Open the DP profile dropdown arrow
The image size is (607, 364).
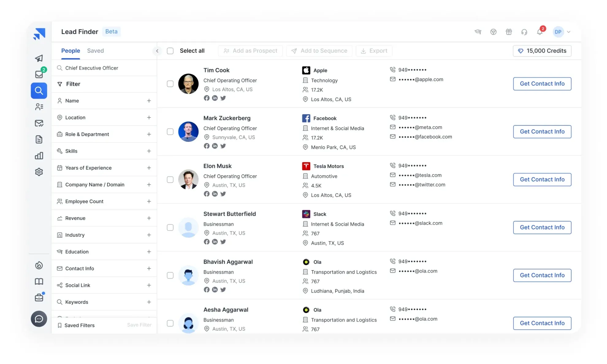click(569, 32)
